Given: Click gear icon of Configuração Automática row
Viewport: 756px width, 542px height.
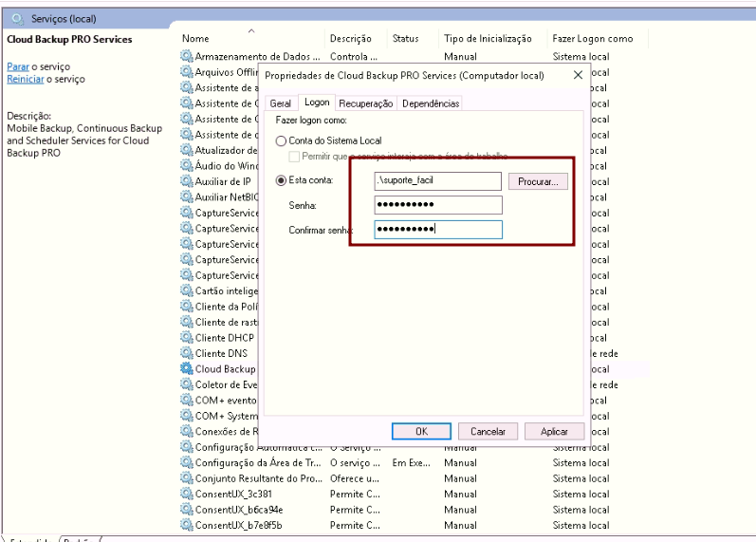Looking at the screenshot, I should click(x=187, y=447).
